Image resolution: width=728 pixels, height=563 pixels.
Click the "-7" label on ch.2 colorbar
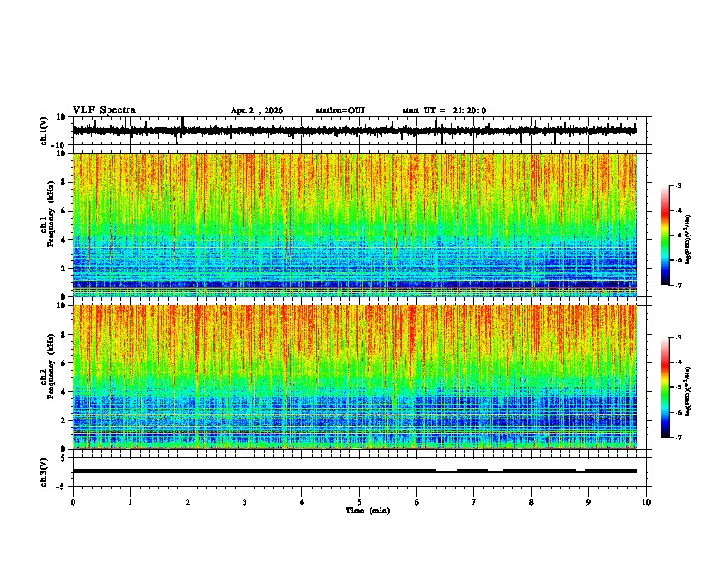tap(678, 437)
